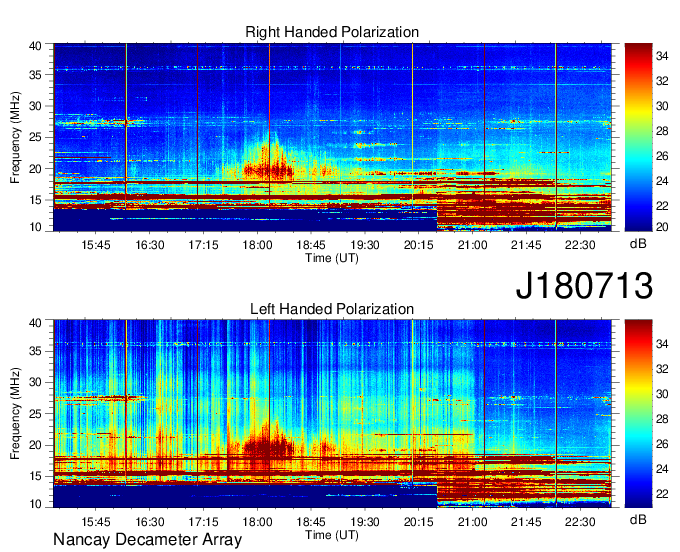
Task: Click the "35" frequency tick on Right Handed plot
Action: click(36, 75)
